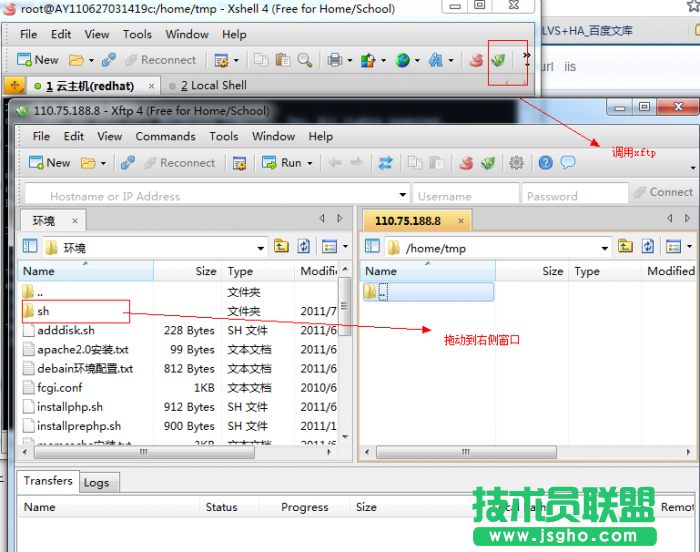This screenshot has height=552, width=700.
Task: Click the font icon in Xshell toolbar
Action: (436, 60)
